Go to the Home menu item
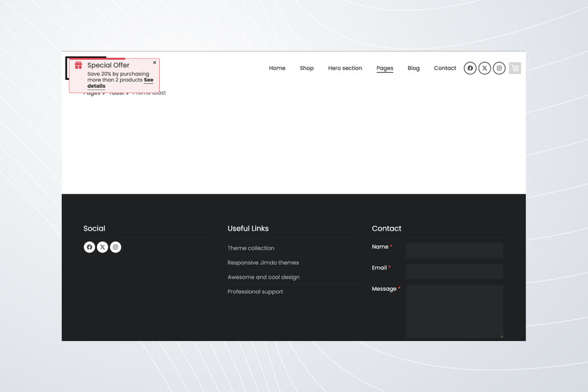This screenshot has height=392, width=588. pos(277,68)
